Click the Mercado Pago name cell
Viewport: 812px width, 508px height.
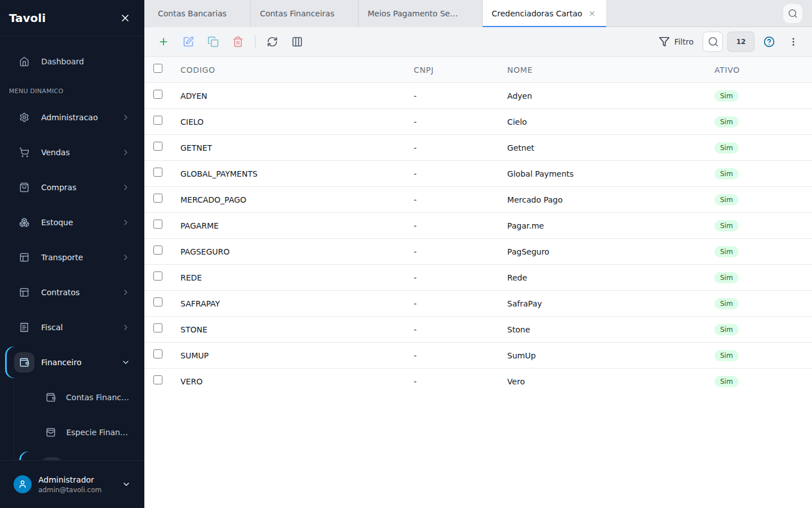535,200
